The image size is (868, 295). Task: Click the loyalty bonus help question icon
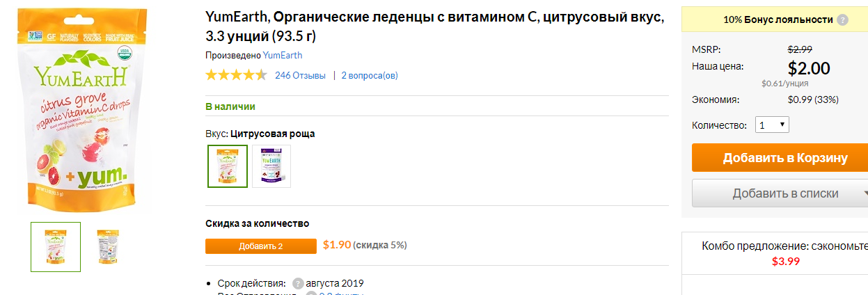[x=843, y=19]
